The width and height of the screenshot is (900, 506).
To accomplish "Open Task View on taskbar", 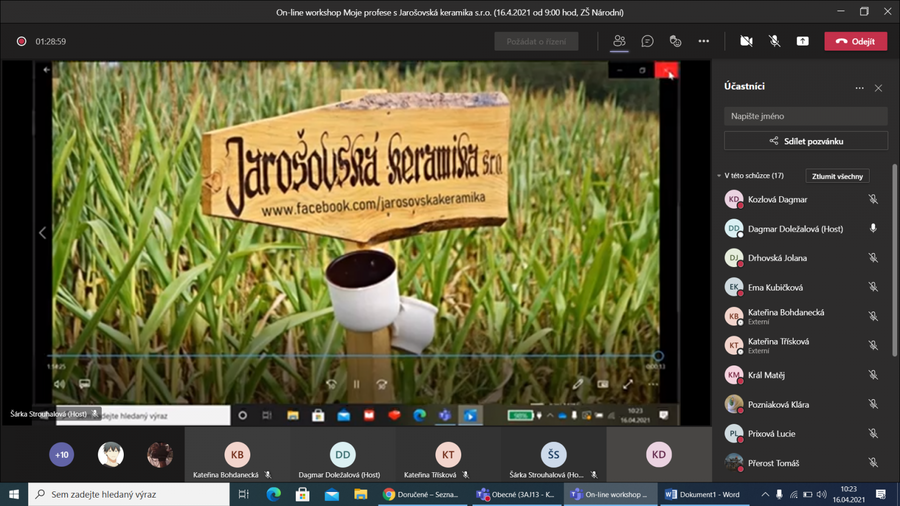I will tap(243, 494).
